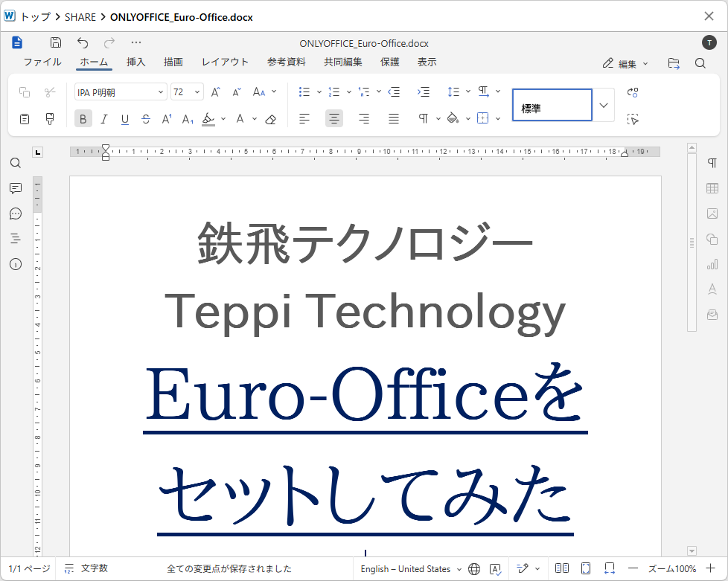
Task: Click the Save icon in the title bar
Action: [56, 42]
